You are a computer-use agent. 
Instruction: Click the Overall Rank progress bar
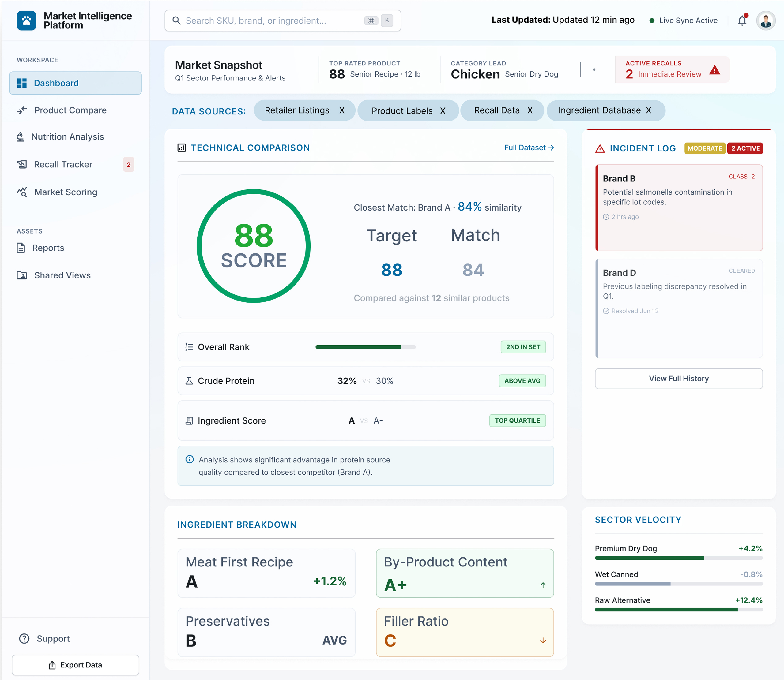click(366, 347)
